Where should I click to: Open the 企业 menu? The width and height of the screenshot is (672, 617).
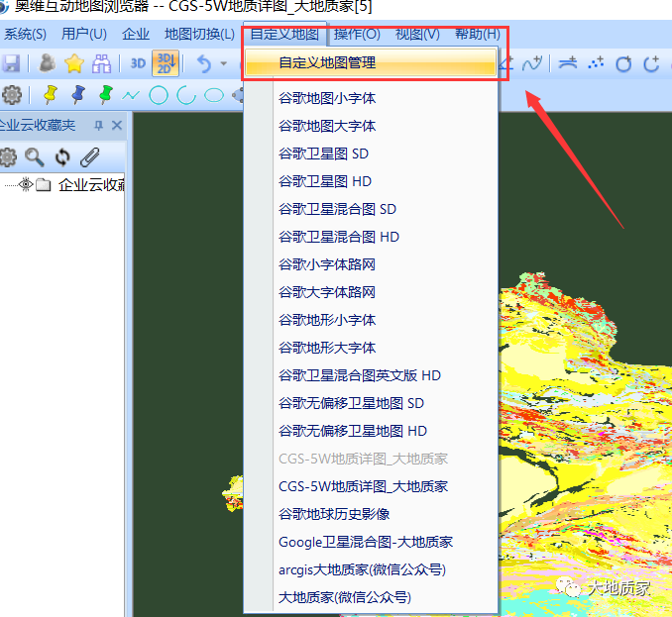pos(136,34)
